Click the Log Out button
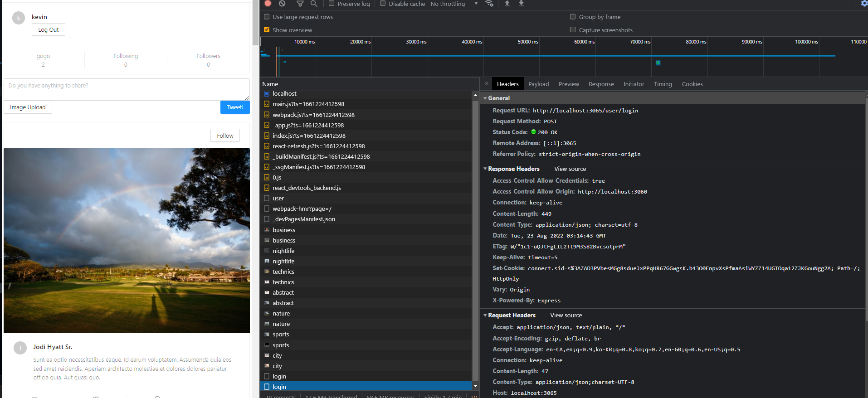 49,29
